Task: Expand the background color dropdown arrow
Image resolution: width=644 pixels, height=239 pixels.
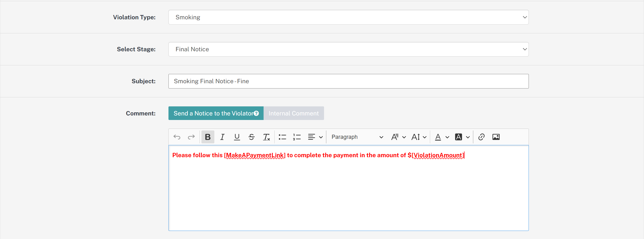Action: pyautogui.click(x=468, y=137)
